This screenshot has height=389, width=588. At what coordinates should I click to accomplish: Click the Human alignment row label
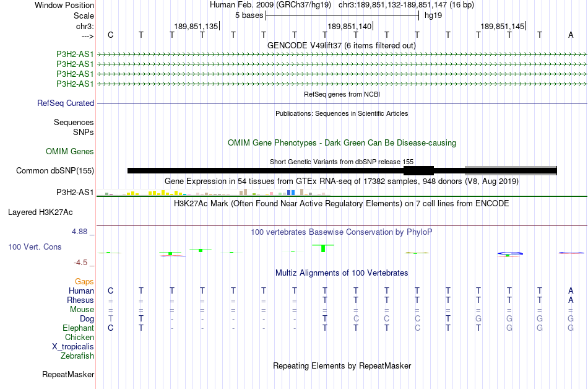81,291
